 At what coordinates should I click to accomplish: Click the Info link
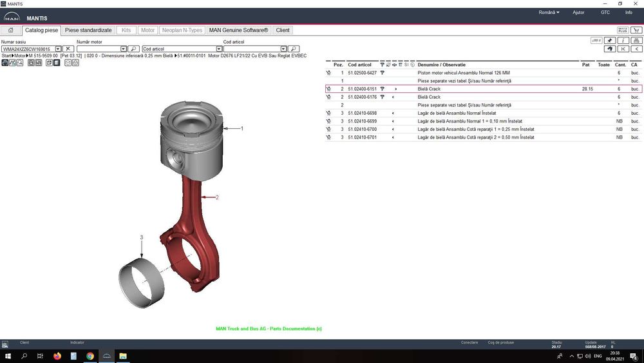point(629,12)
